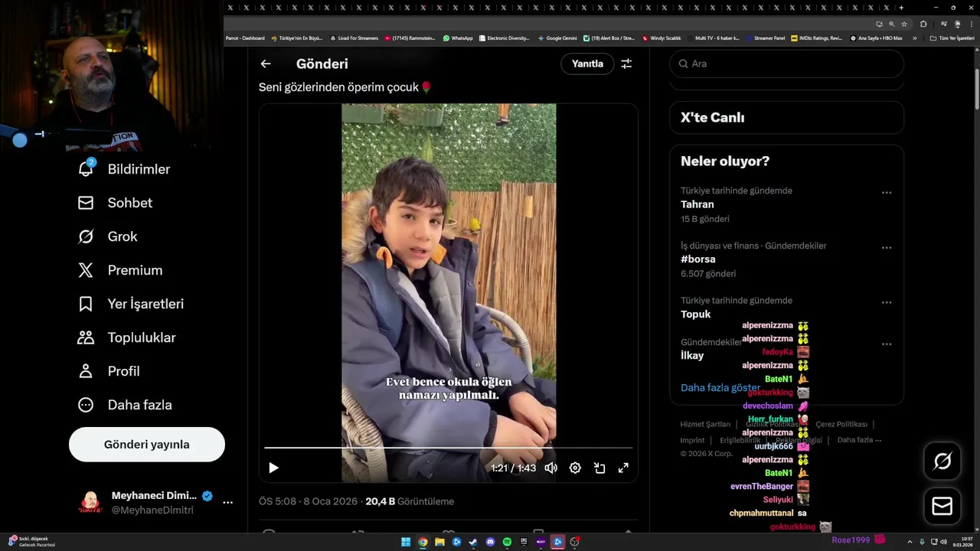The height and width of the screenshot is (551, 980).
Task: Open Topluluklar communities
Action: (127, 337)
